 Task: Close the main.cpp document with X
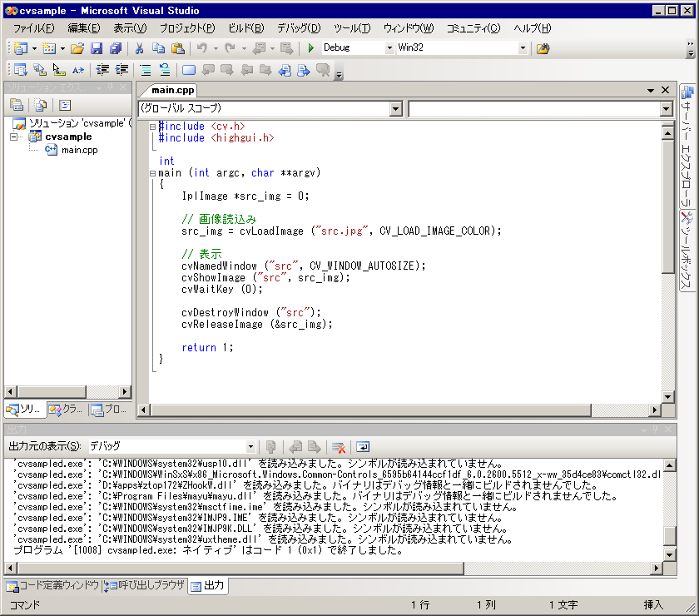(x=665, y=90)
